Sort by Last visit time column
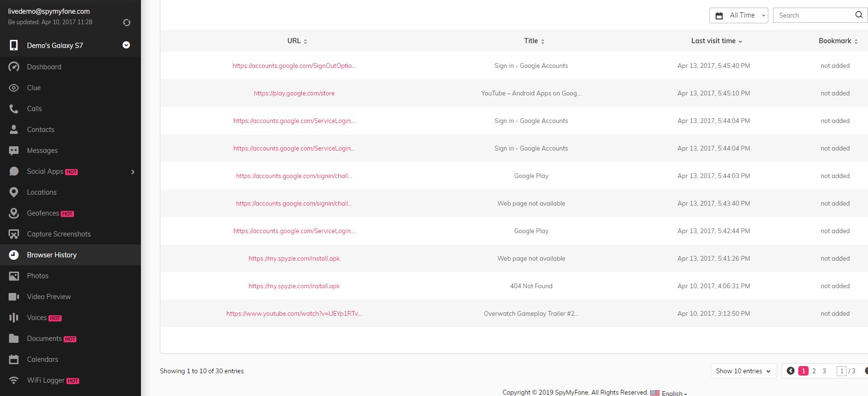The image size is (868, 396). click(716, 41)
